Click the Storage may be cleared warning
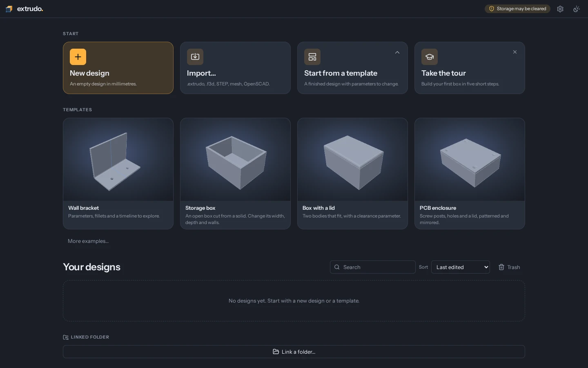Image resolution: width=588 pixels, height=368 pixels. click(517, 9)
